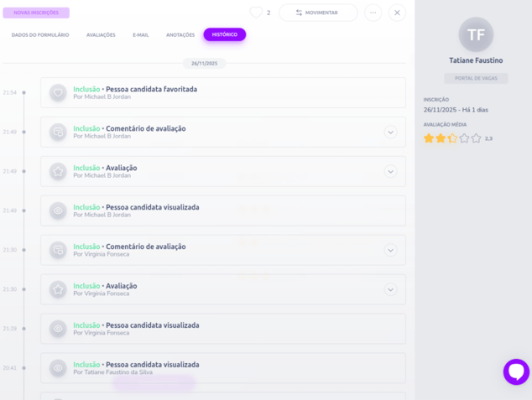Close the candidate panel with X

coord(398,13)
